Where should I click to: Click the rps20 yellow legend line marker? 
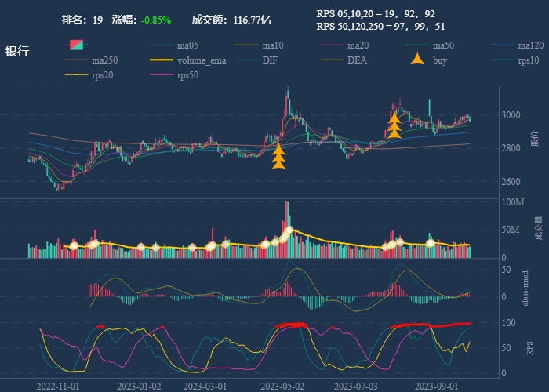[x=77, y=75]
